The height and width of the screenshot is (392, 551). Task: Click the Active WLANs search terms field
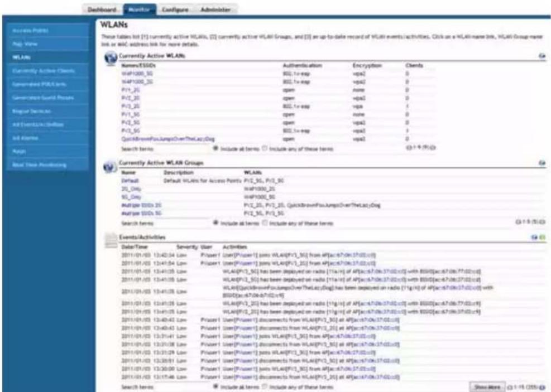[183, 149]
